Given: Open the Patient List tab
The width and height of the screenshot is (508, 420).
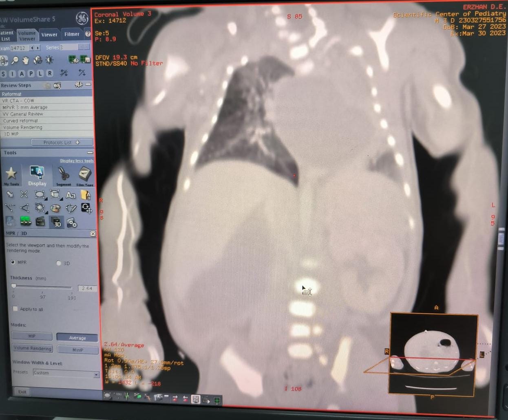Looking at the screenshot, I should (x=7, y=36).
